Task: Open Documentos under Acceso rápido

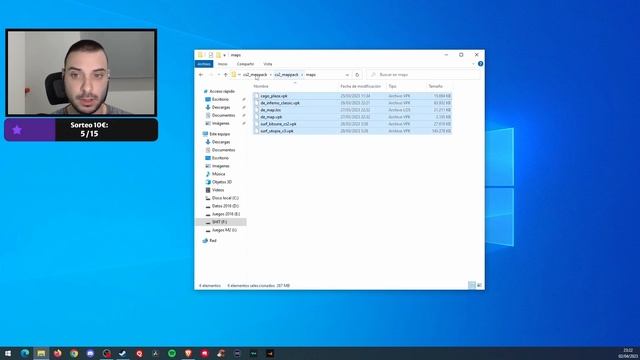Action: point(223,116)
